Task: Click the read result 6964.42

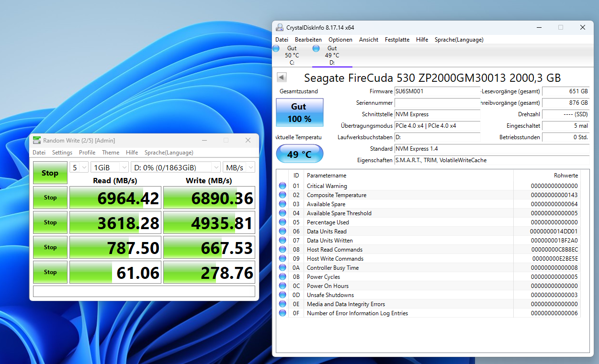Action: click(114, 198)
